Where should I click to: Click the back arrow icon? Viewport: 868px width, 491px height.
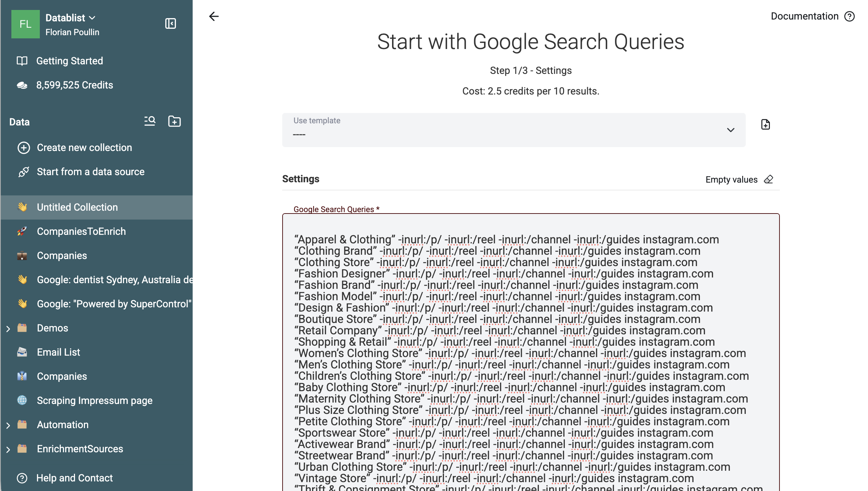click(214, 16)
